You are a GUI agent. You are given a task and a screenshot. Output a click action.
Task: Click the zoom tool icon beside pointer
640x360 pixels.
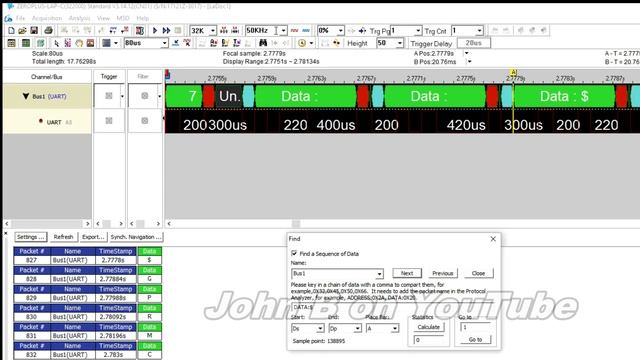[68, 43]
